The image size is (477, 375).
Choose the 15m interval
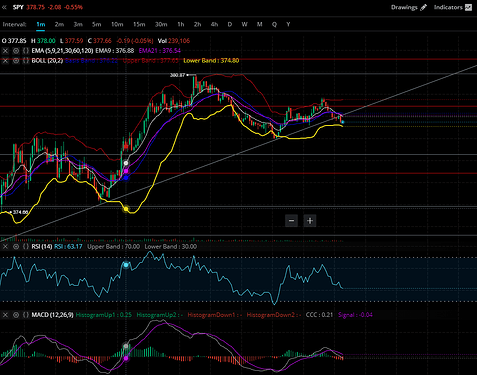coord(139,24)
